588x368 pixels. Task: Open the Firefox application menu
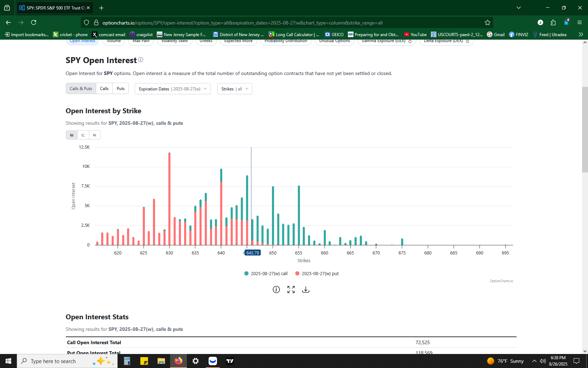pyautogui.click(x=580, y=22)
